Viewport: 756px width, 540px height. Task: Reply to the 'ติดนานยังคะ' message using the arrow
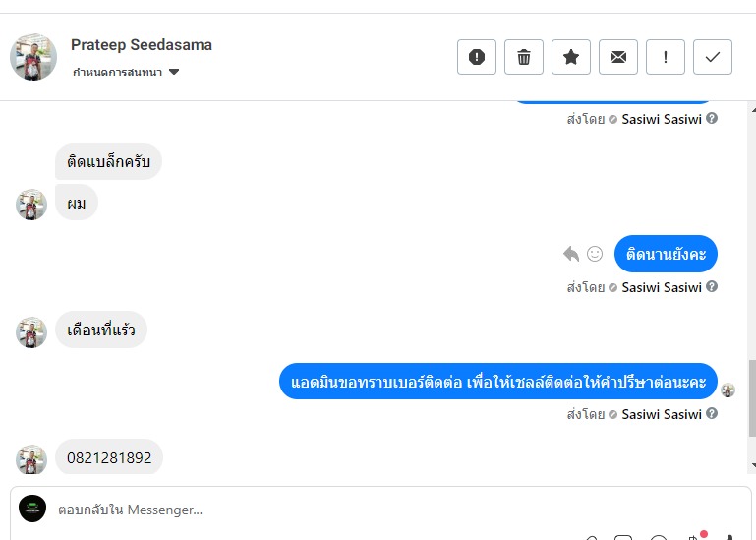coord(571,254)
